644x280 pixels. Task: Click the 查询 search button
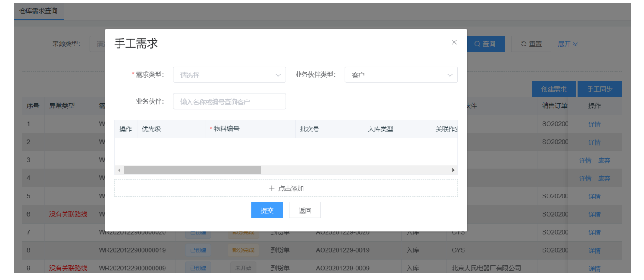coord(485,44)
